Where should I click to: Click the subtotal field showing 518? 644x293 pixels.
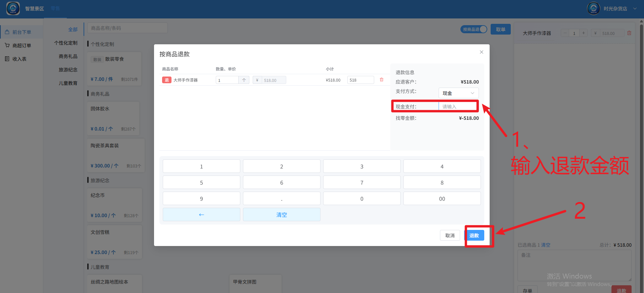coord(360,80)
